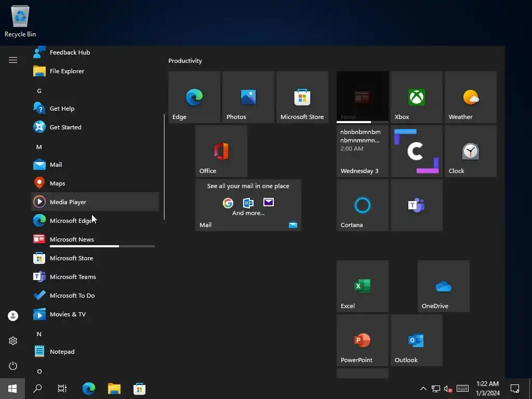Open the Edge tile
This screenshot has height=399, width=532.
[x=194, y=97]
